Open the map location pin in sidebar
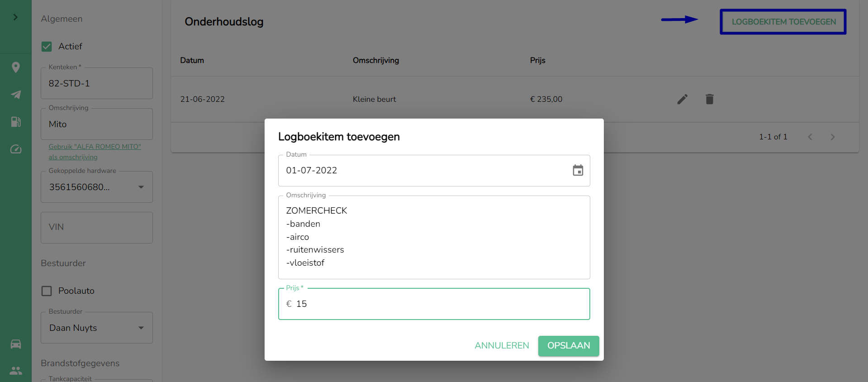This screenshot has width=868, height=382. (x=16, y=67)
